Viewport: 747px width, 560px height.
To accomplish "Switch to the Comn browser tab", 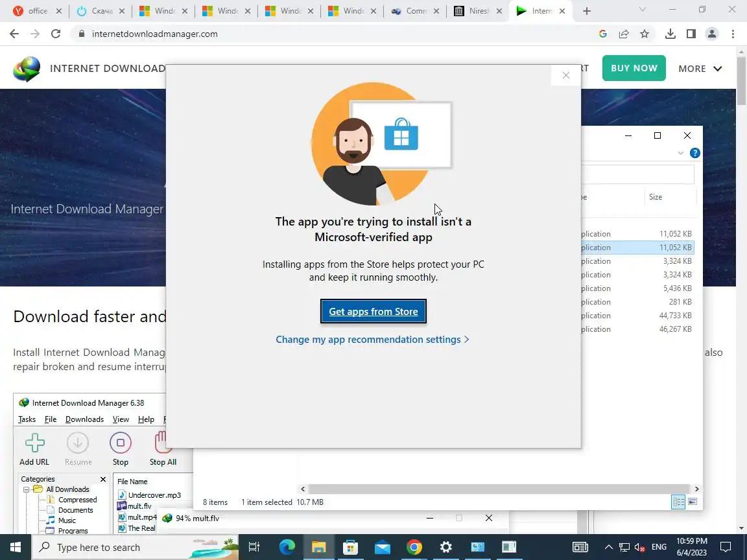I will [x=414, y=11].
